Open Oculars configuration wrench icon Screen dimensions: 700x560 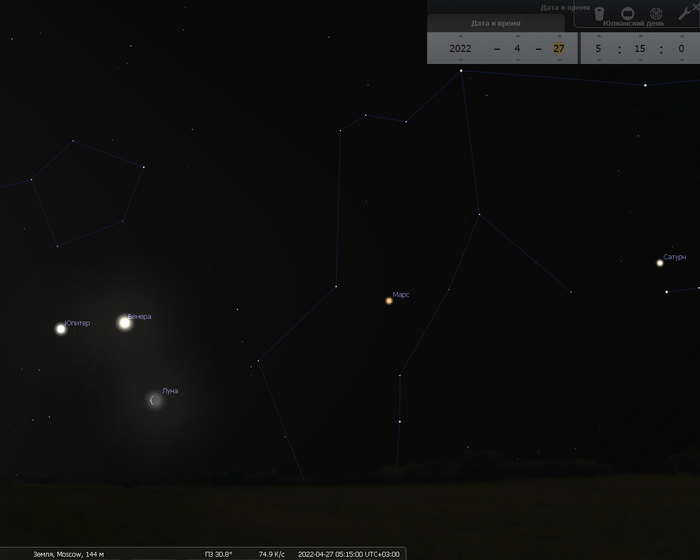pos(683,13)
